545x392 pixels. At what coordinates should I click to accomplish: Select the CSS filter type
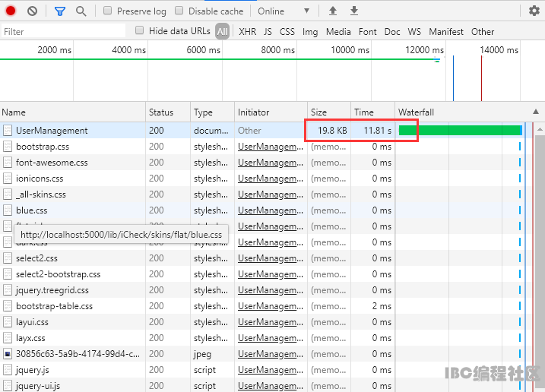point(287,32)
